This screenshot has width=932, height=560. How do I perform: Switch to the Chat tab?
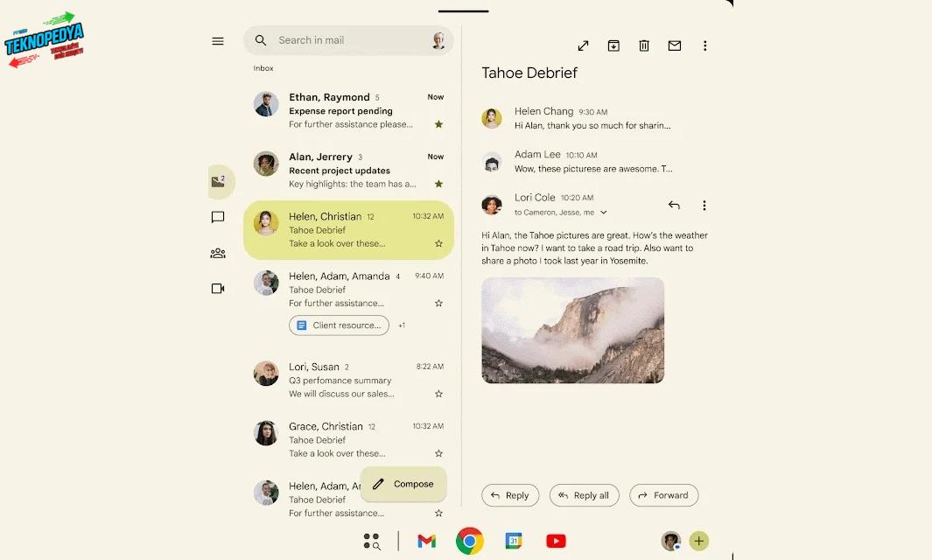tap(218, 217)
